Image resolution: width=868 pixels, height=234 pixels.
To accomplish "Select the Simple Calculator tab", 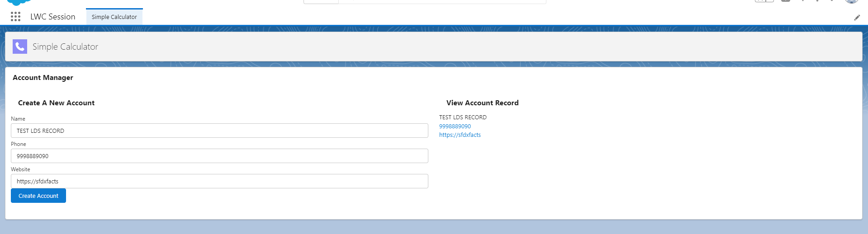I will [114, 17].
